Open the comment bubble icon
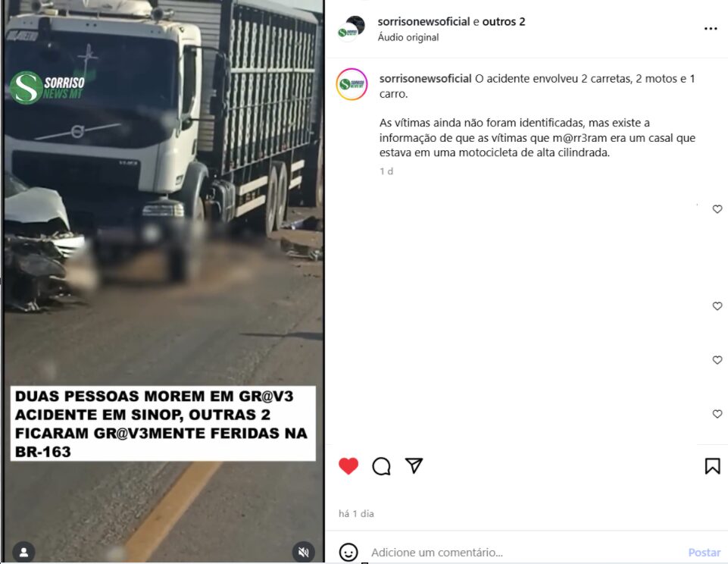Image resolution: width=728 pixels, height=564 pixels. click(x=381, y=466)
